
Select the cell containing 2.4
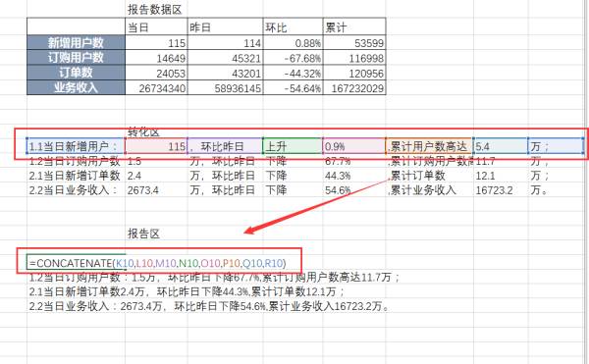tap(156, 176)
